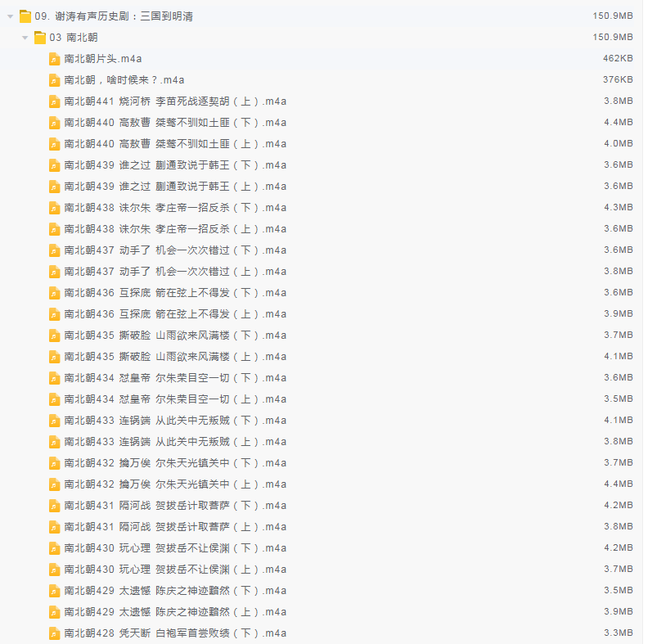Click the audio icon next to 南北朝441 烧河桥

54,101
